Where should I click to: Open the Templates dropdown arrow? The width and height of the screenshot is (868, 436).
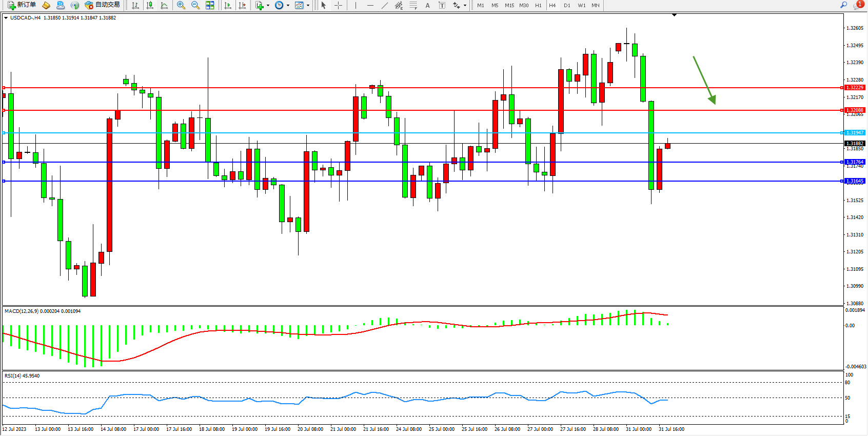308,5
